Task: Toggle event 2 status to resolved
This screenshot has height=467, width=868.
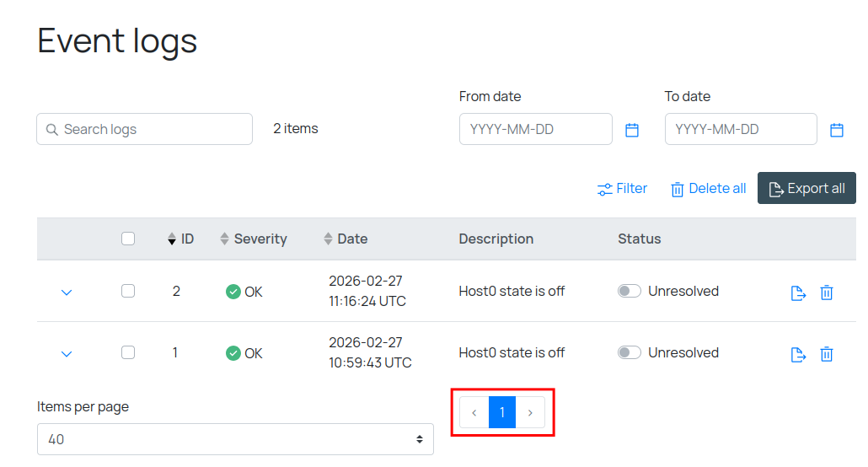Action: (x=630, y=291)
